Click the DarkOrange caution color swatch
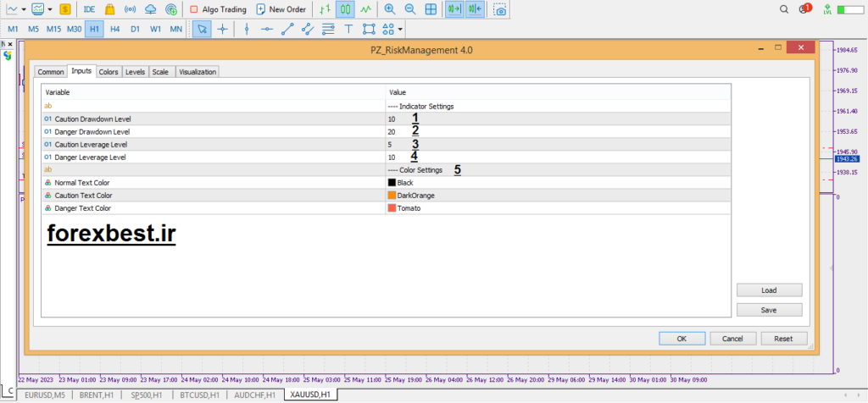This screenshot has width=868, height=403. [392, 195]
